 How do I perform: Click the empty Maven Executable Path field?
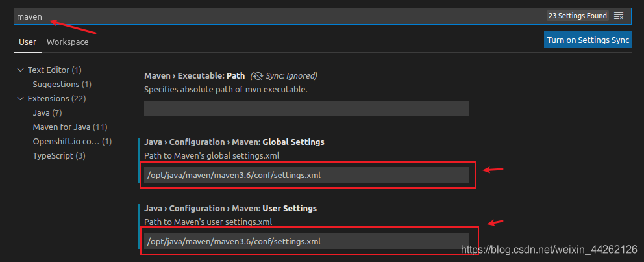click(306, 109)
